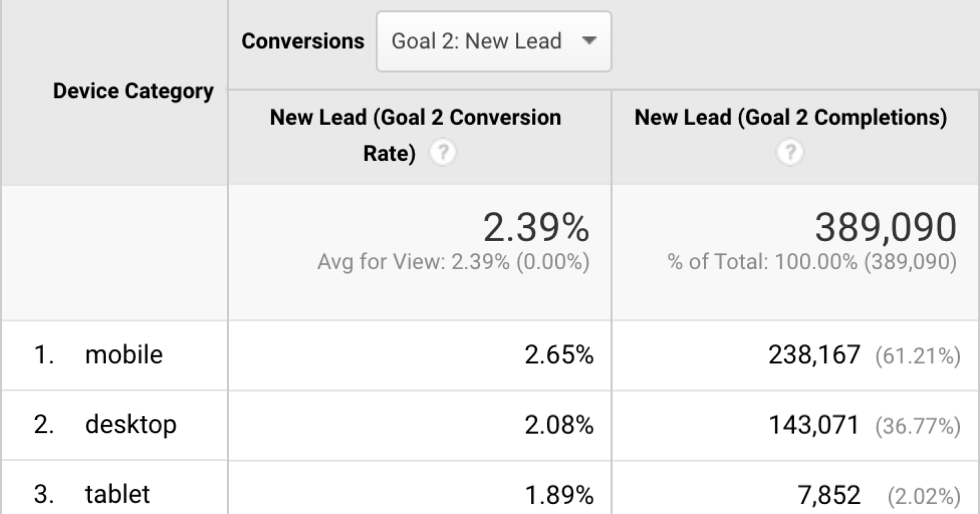Click mobile completions 238,167
This screenshot has height=514, width=980.
(814, 355)
